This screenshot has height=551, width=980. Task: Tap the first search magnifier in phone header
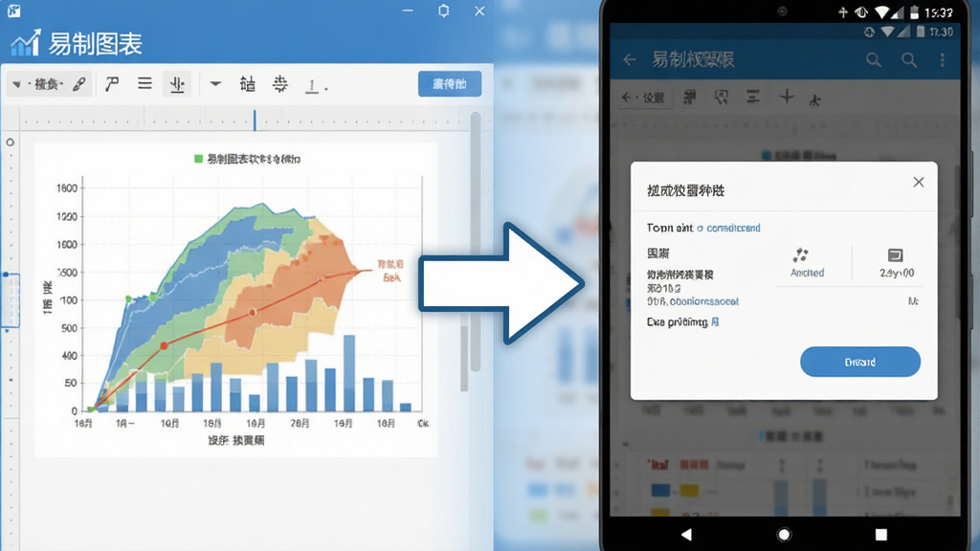click(x=874, y=60)
